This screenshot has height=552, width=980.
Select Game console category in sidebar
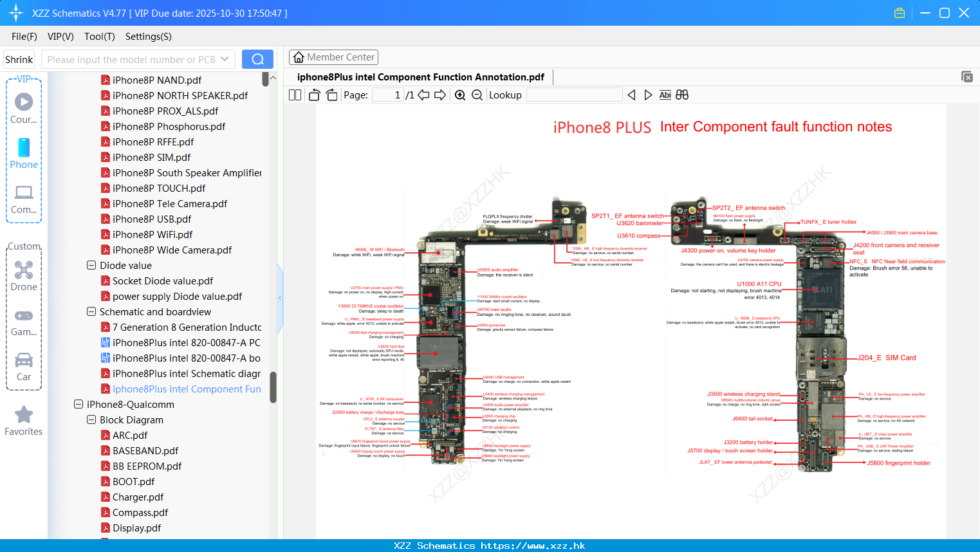click(24, 322)
